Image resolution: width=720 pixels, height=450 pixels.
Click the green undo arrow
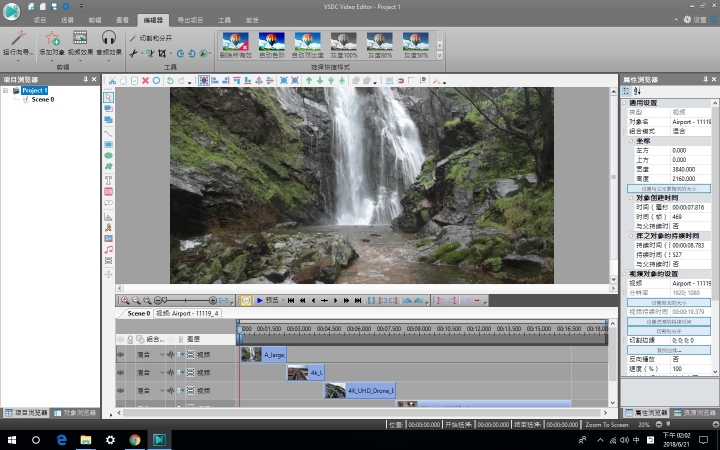[170, 81]
